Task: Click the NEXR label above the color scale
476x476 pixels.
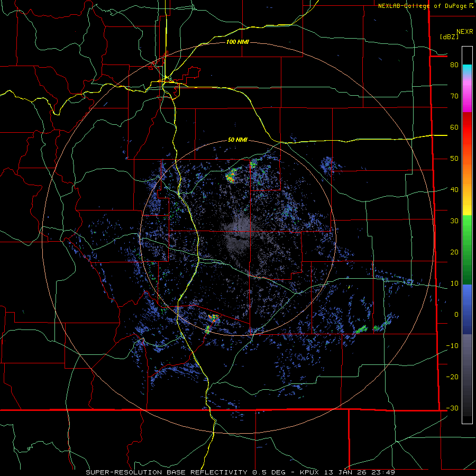Action: coord(464,32)
